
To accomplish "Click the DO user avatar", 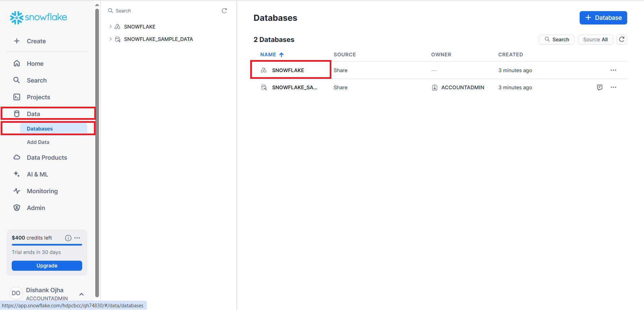I will (16, 293).
